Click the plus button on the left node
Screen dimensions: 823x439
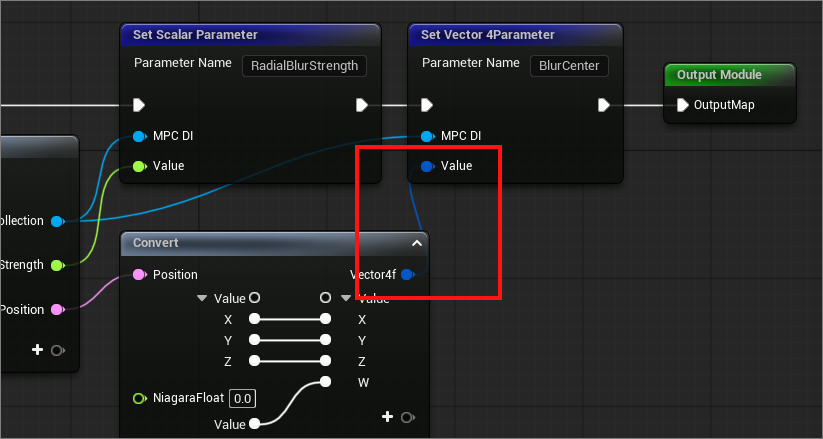[38, 350]
